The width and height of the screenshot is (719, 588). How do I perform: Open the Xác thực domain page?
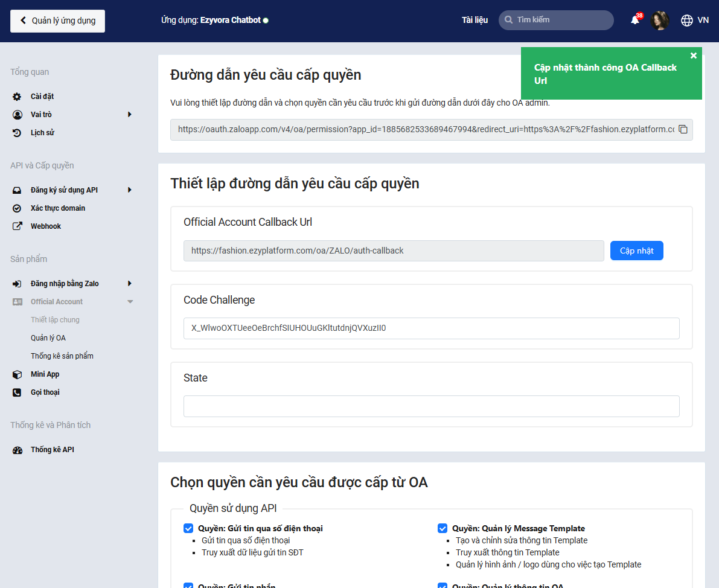(x=58, y=208)
